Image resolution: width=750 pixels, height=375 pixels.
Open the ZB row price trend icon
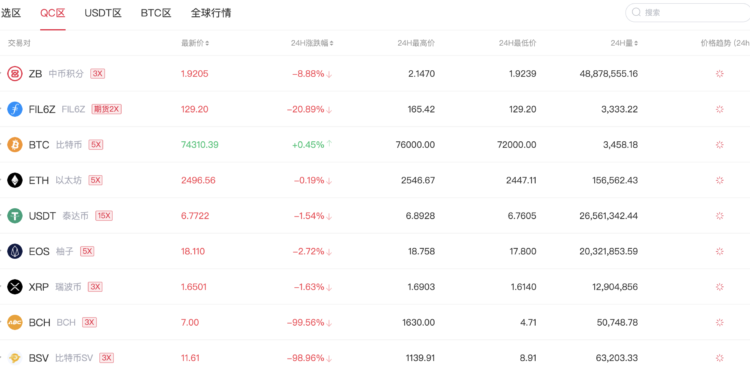tap(719, 74)
